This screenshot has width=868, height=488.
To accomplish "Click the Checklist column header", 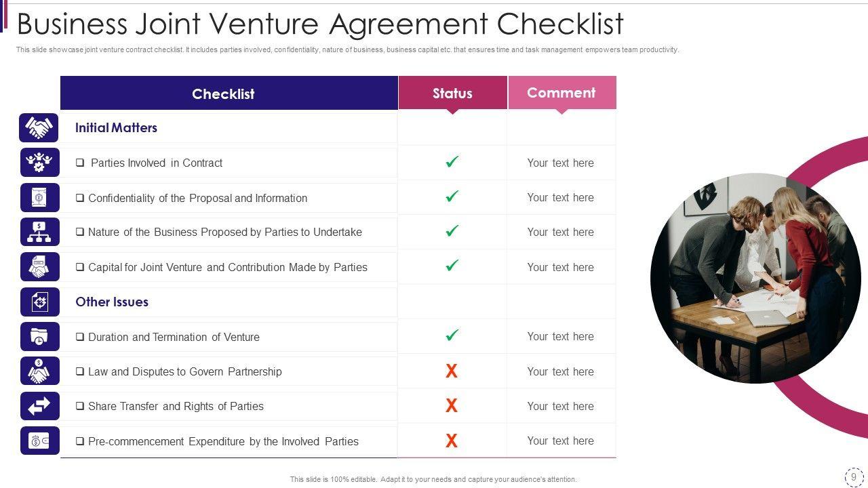I will pyautogui.click(x=223, y=94).
